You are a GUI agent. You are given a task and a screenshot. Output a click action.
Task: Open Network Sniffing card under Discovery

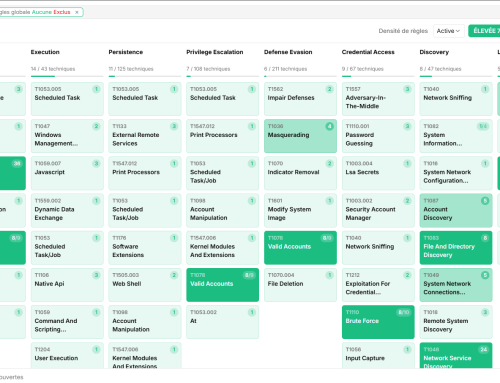tap(456, 99)
